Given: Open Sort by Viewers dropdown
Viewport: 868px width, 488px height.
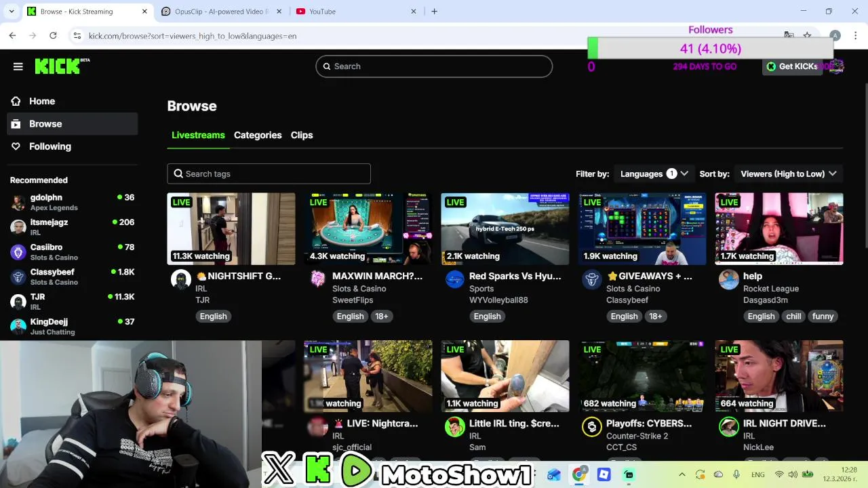Looking at the screenshot, I should [788, 174].
